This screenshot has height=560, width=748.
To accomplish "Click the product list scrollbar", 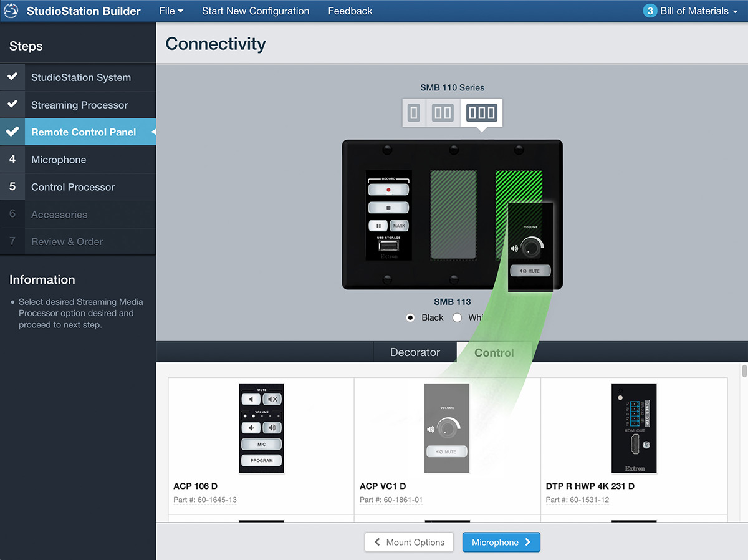I will [x=744, y=371].
